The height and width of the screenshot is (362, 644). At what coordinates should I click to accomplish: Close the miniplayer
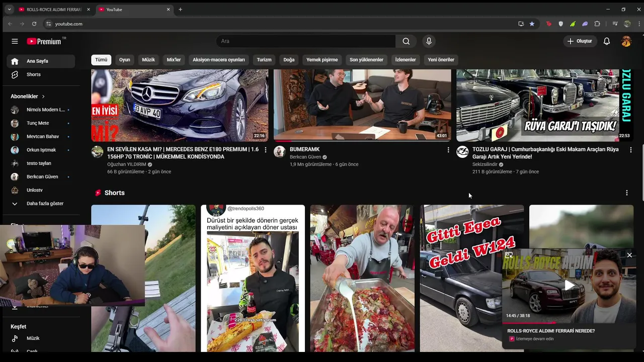click(629, 255)
